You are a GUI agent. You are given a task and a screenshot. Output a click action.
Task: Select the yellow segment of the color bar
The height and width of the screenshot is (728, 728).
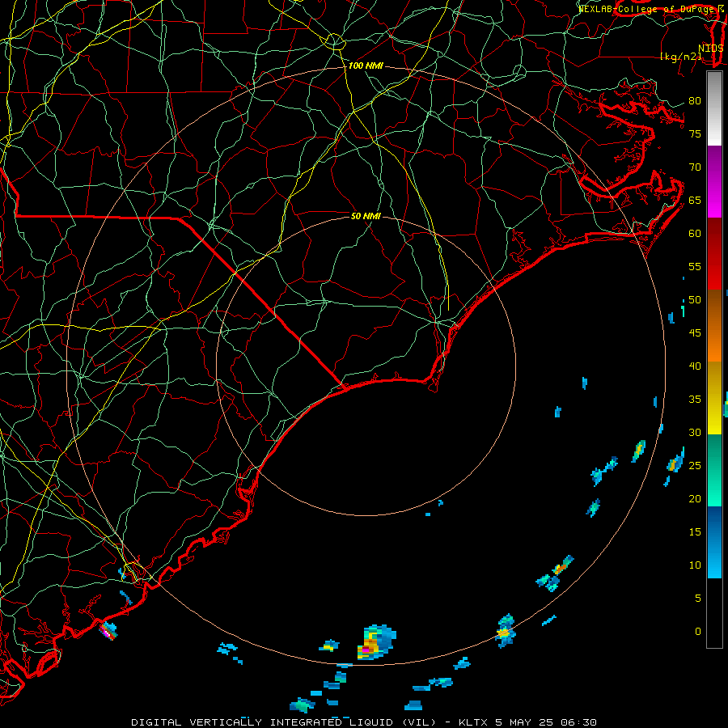point(714,398)
